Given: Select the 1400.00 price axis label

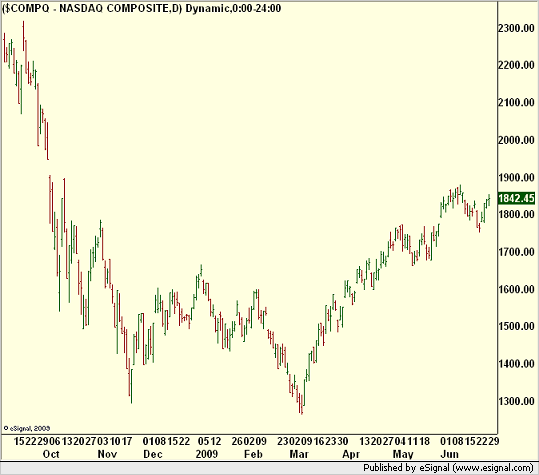Looking at the screenshot, I should coord(516,364).
